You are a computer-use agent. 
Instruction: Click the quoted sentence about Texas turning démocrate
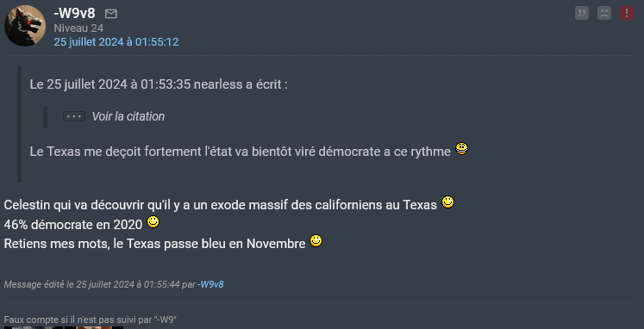(x=241, y=152)
